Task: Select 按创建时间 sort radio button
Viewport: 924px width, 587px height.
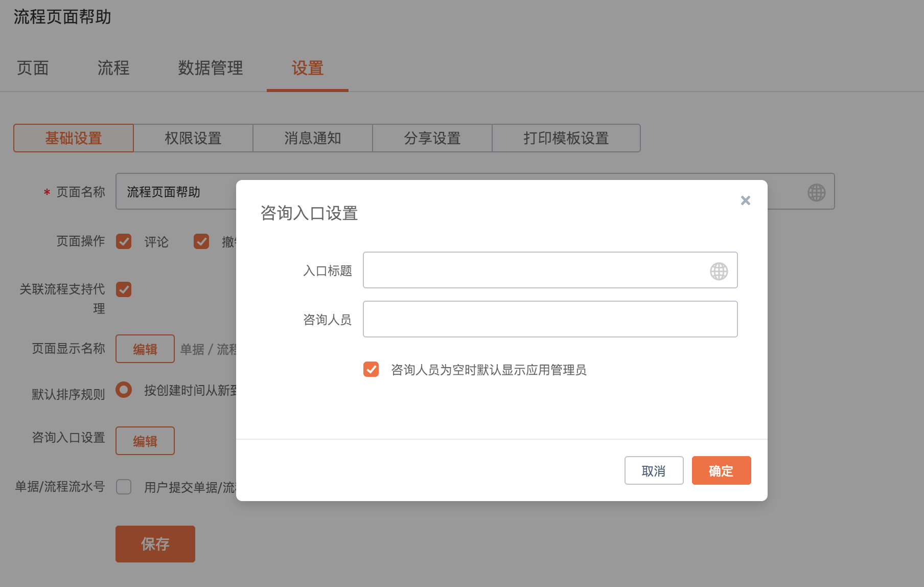Action: (x=124, y=390)
